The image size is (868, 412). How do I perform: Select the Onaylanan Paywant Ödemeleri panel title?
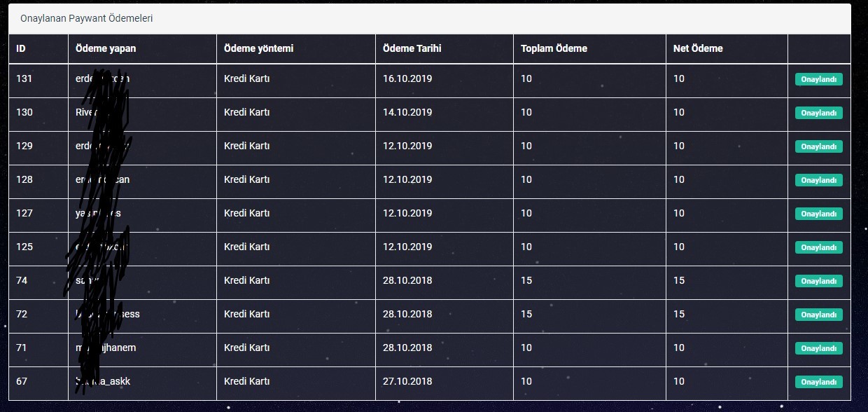87,18
